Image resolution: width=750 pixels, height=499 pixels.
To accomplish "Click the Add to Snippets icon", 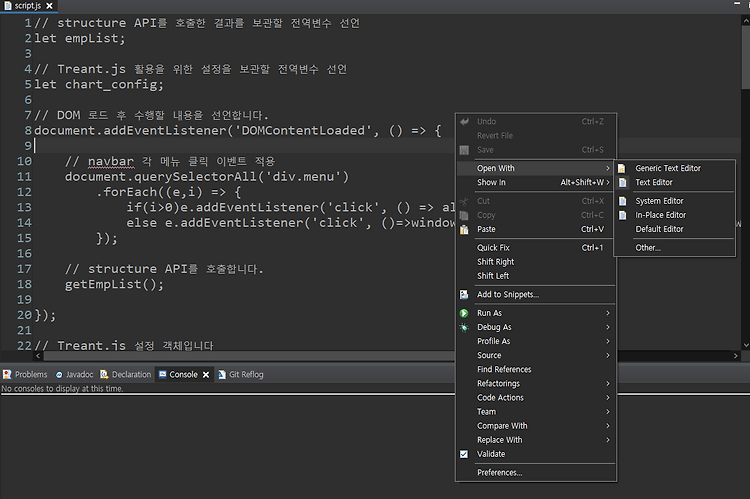I will [464, 295].
